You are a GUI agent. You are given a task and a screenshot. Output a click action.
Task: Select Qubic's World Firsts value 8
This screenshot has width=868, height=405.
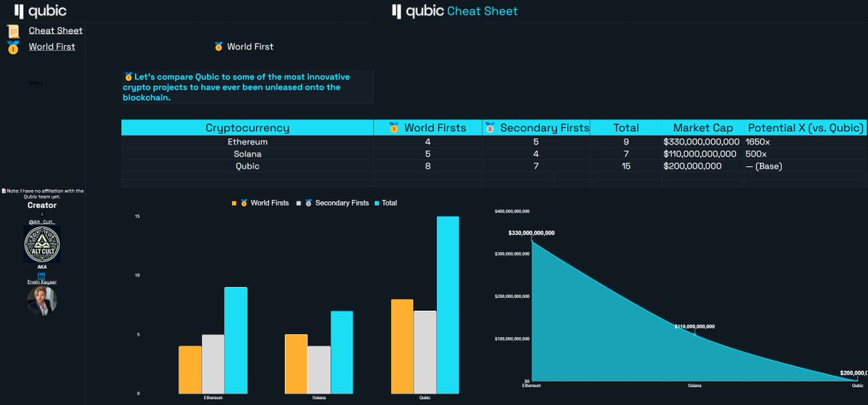tap(427, 166)
